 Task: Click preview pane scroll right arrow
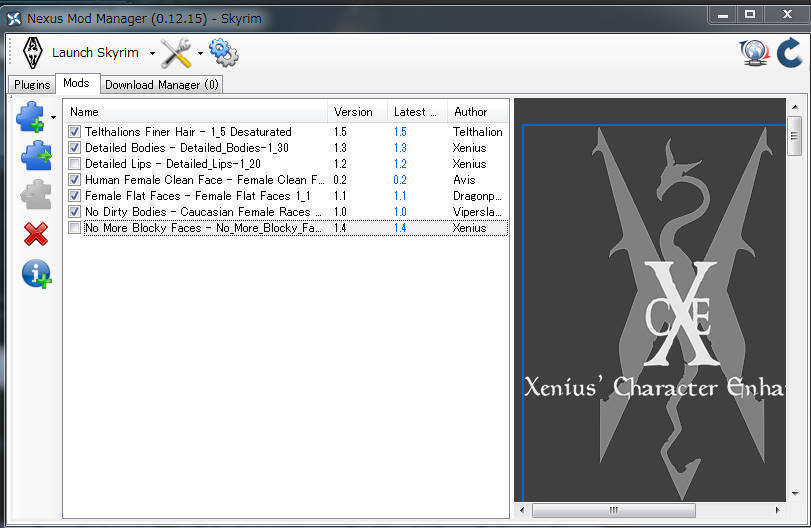[777, 510]
